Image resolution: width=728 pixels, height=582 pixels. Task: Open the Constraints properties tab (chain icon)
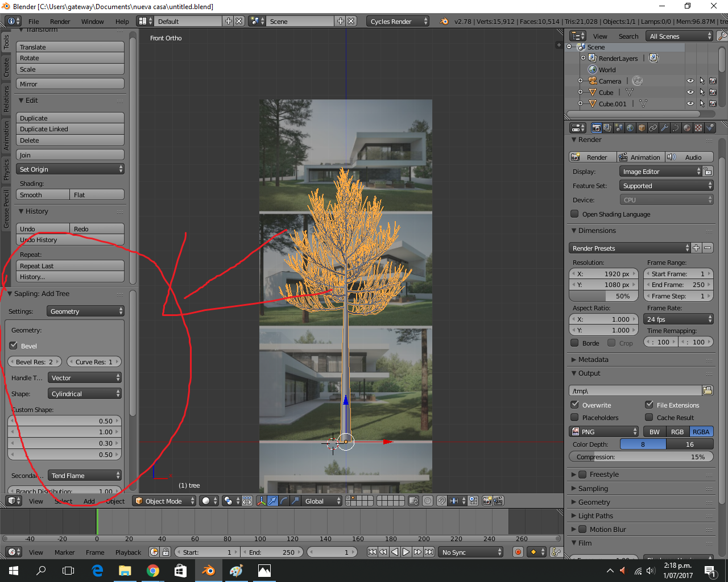coord(653,128)
